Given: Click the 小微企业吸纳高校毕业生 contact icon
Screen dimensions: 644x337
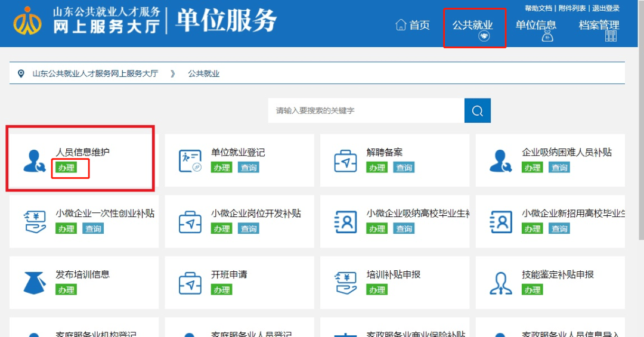Looking at the screenshot, I should (345, 222).
